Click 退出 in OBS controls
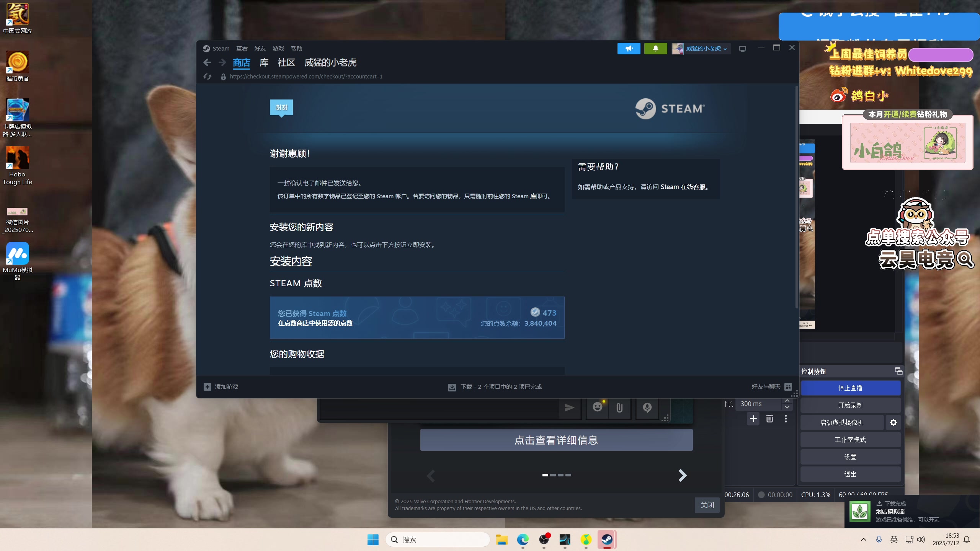Screen dimensions: 980x551 point(850,474)
